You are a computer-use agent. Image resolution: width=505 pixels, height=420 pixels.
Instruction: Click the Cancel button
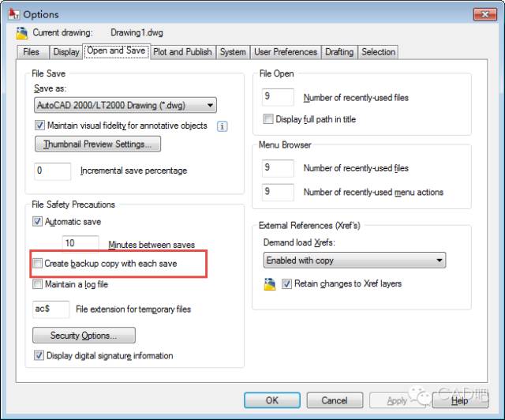(x=334, y=400)
